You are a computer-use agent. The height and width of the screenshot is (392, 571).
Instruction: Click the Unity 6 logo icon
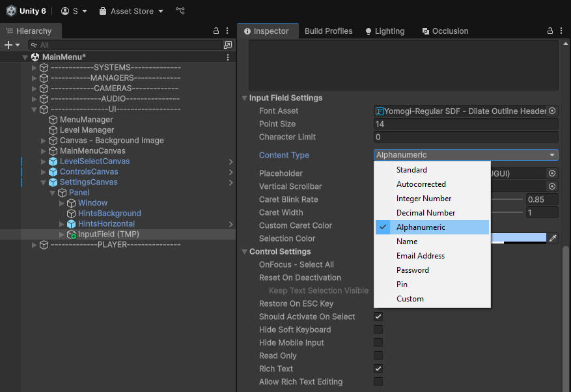(11, 11)
